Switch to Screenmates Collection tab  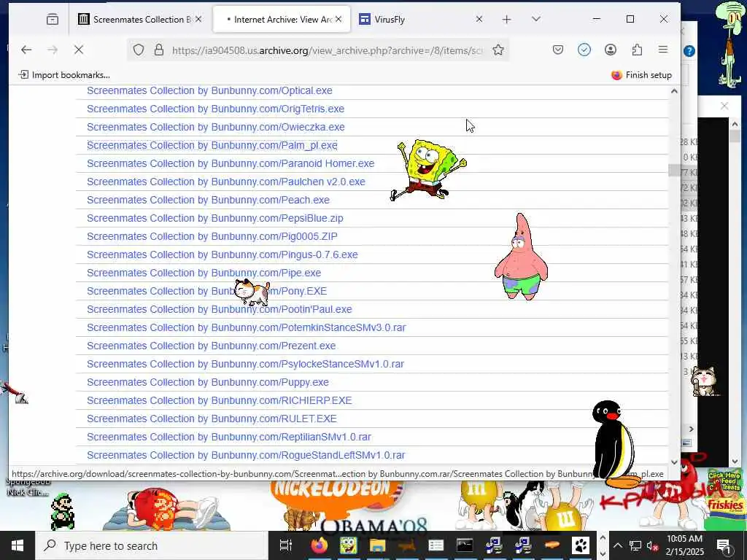click(142, 20)
